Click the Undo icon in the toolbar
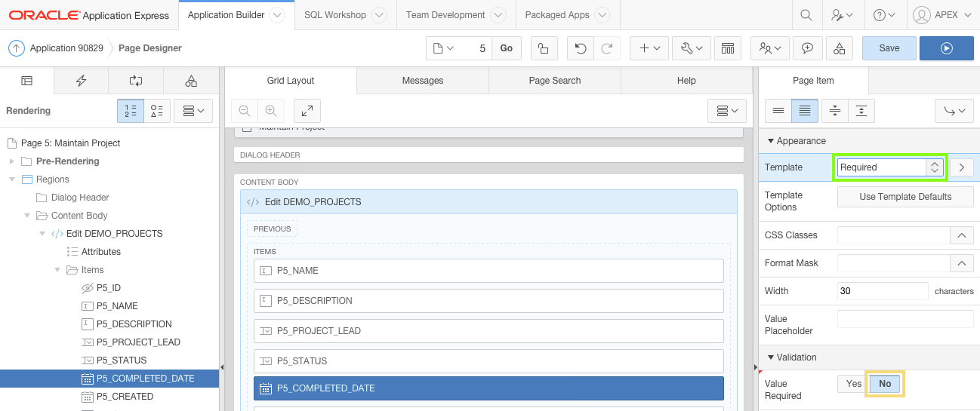Image resolution: width=980 pixels, height=411 pixels. click(580, 48)
